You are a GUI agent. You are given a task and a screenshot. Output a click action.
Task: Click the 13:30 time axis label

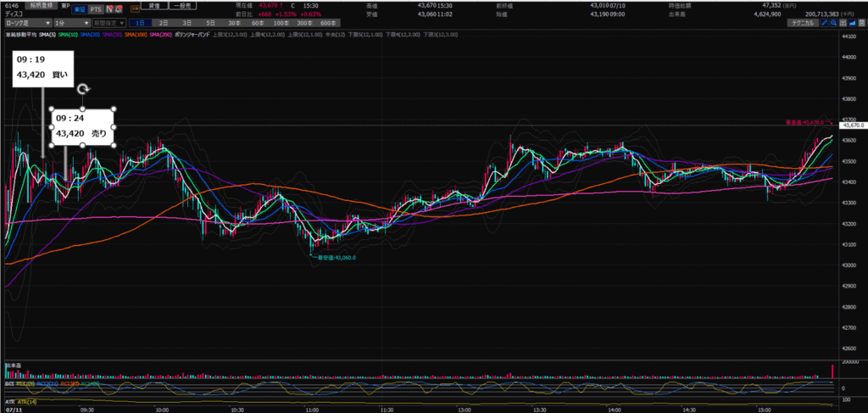pyautogui.click(x=540, y=410)
